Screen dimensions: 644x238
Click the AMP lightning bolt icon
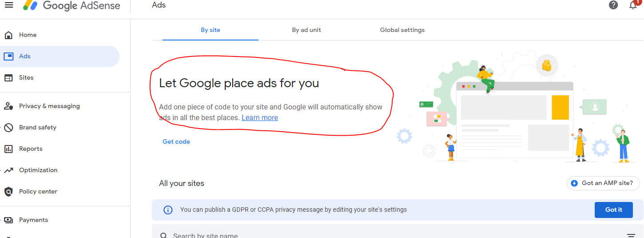[574, 183]
